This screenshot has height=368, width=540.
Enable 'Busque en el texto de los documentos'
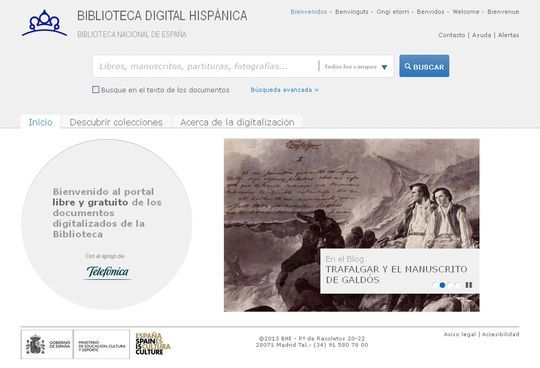click(x=95, y=90)
